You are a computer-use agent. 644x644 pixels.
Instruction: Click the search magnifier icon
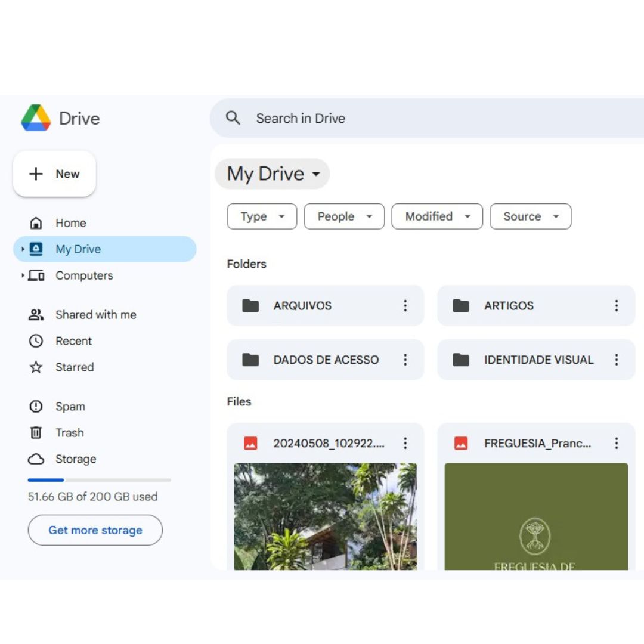coord(233,118)
